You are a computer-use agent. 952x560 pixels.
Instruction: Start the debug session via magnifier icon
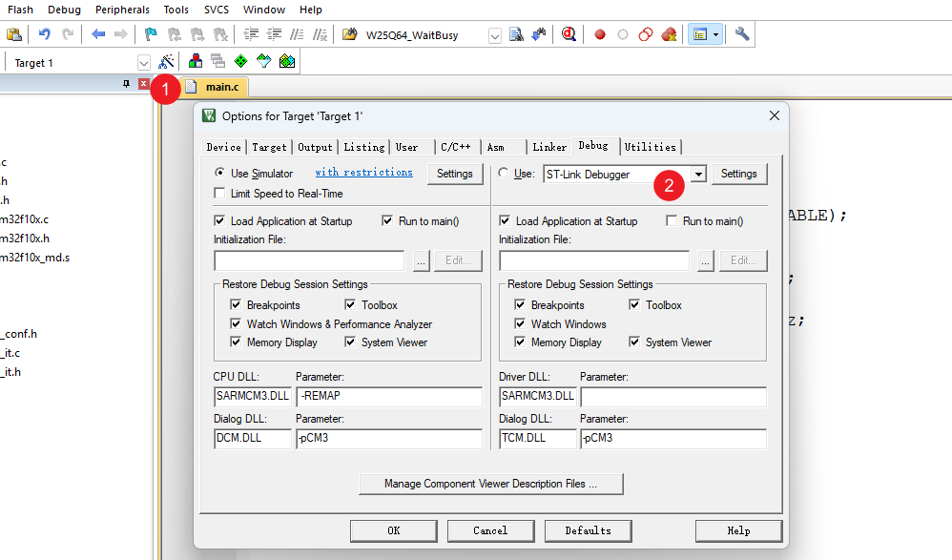569,34
